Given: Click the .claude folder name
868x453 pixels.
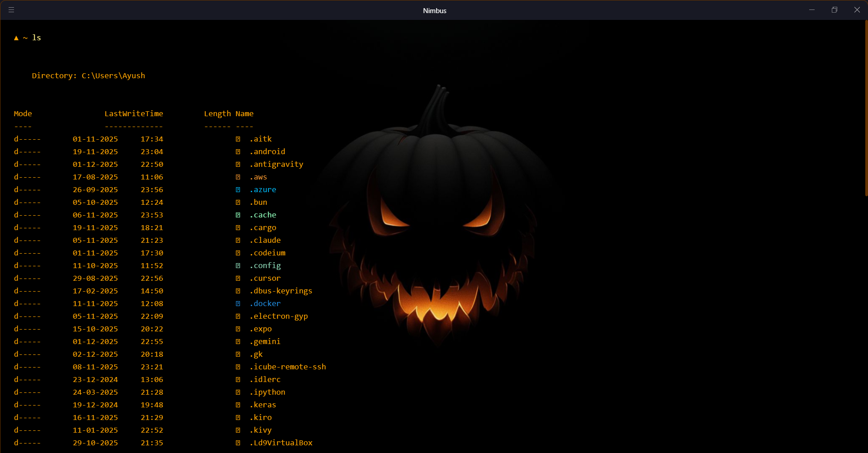Looking at the screenshot, I should [265, 241].
